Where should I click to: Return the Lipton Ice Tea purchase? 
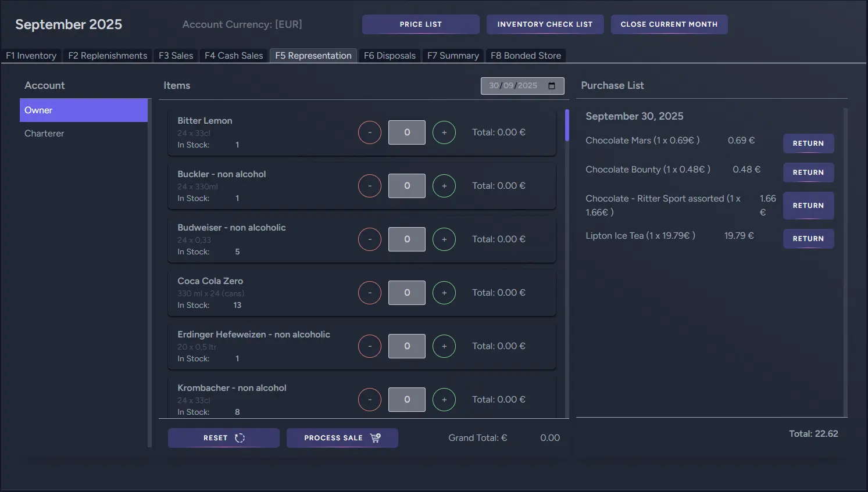click(808, 239)
